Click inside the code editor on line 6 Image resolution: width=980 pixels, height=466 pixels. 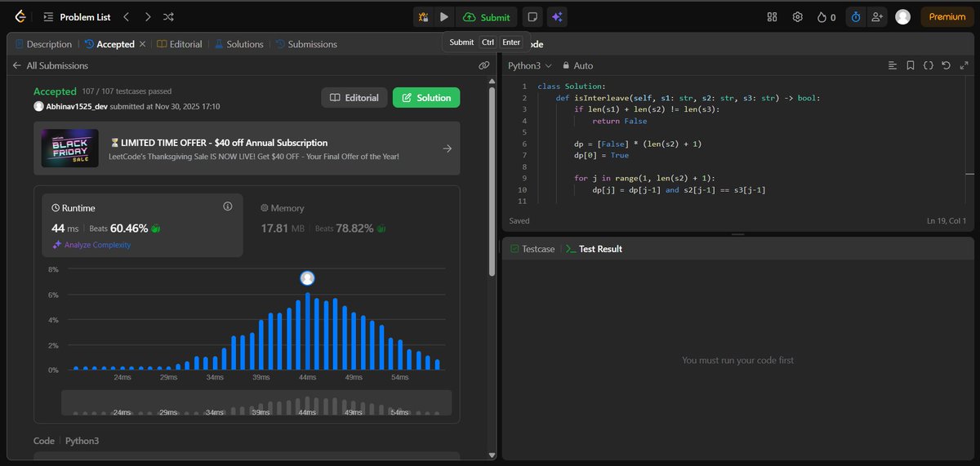(x=638, y=144)
